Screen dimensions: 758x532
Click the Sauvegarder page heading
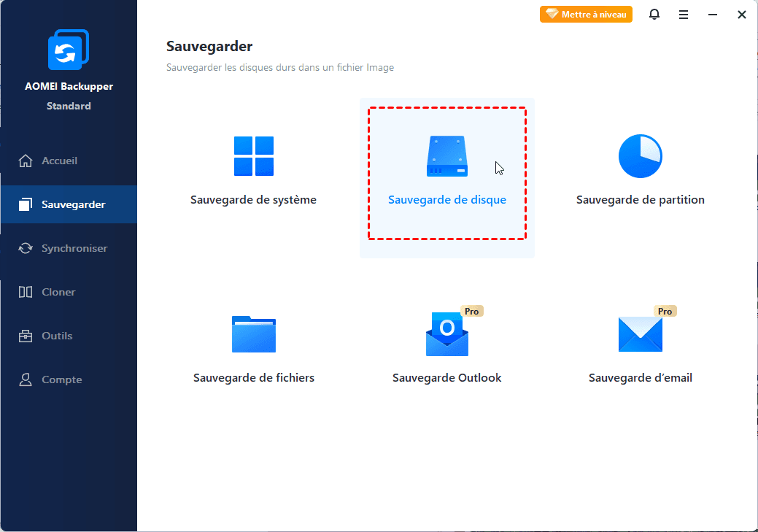[x=209, y=47]
